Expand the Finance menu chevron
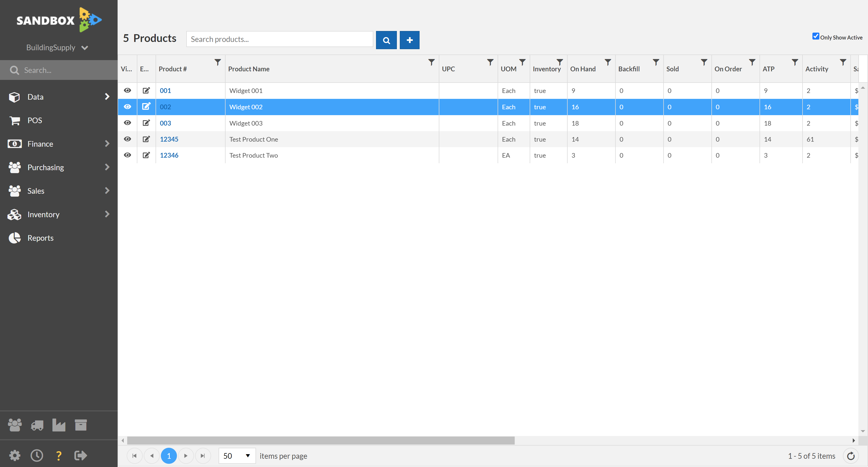The width and height of the screenshot is (868, 467). point(107,144)
